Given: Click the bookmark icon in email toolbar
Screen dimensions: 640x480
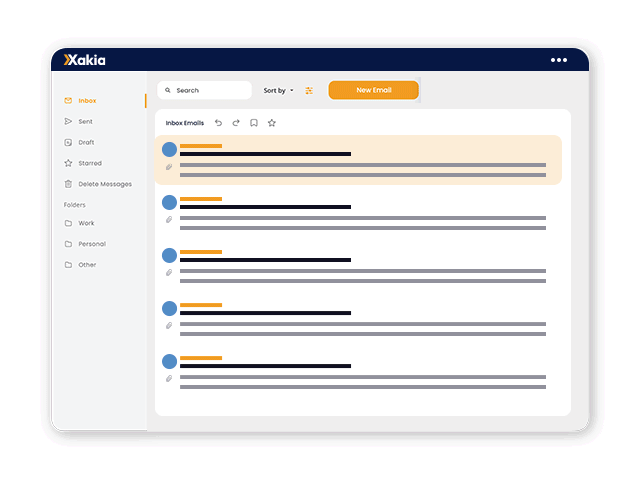Looking at the screenshot, I should point(254,123).
